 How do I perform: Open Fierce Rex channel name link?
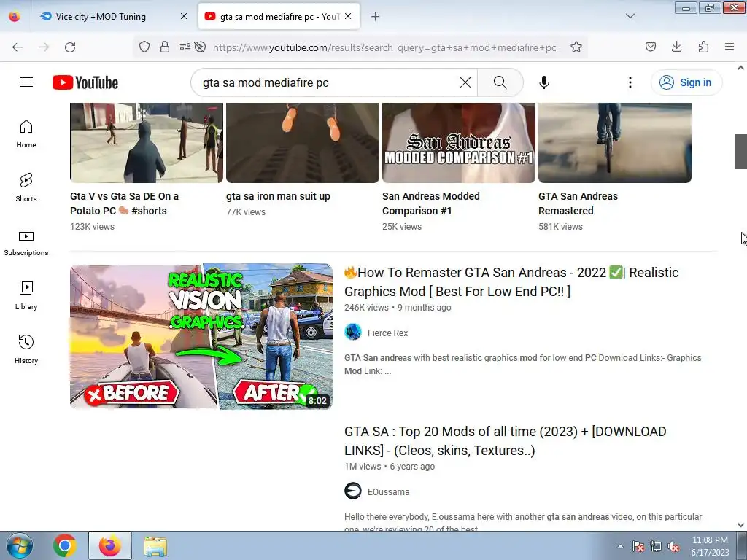pyautogui.click(x=387, y=332)
